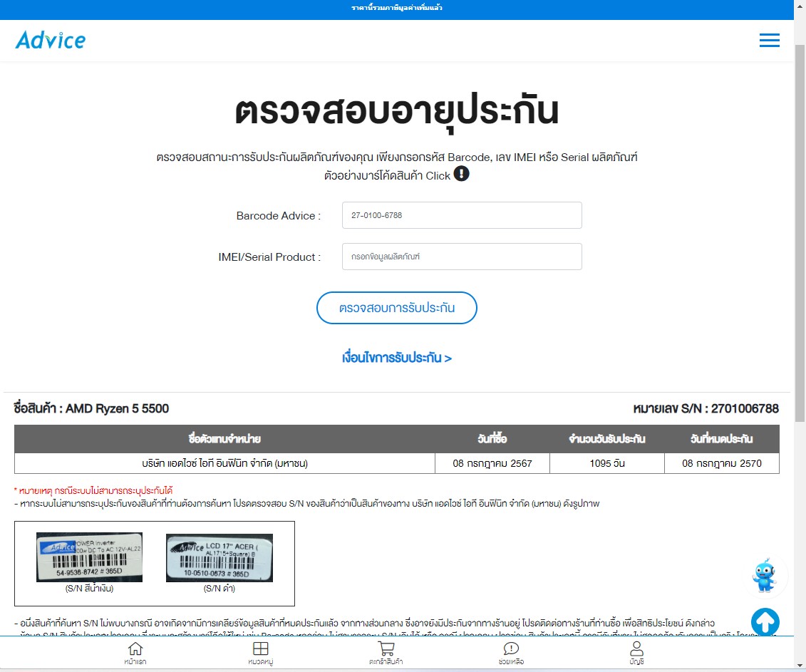Click the วันที่ซื้อ column header
The width and height of the screenshot is (806, 672).
pyautogui.click(x=492, y=438)
